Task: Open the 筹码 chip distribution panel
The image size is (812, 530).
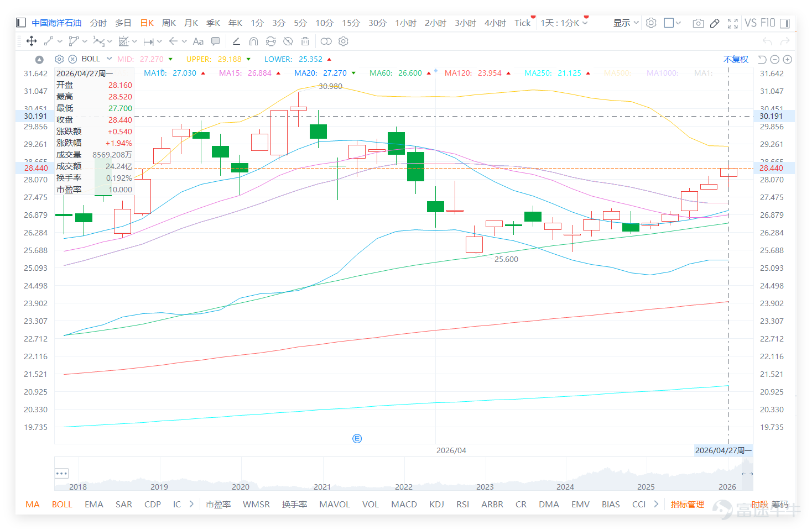Action: (779, 504)
